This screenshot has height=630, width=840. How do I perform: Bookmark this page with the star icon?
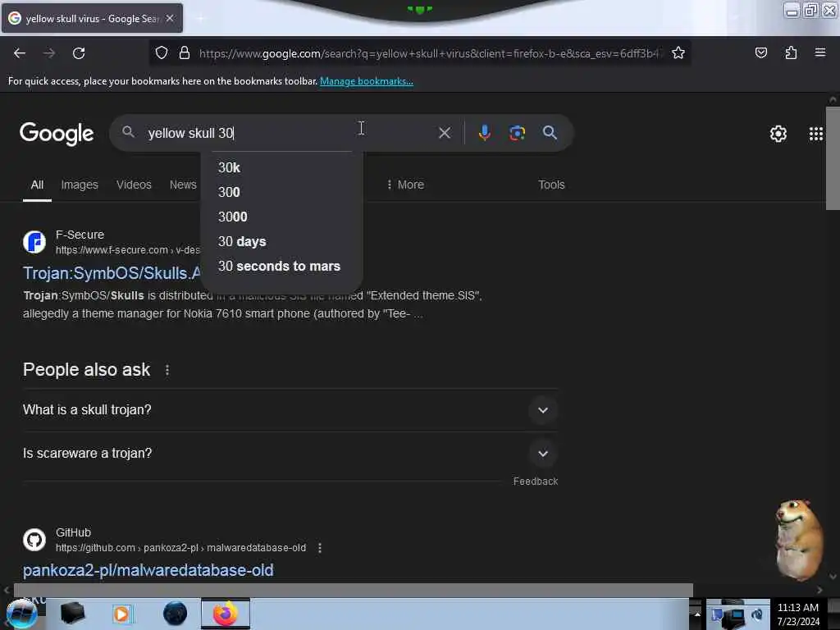click(678, 52)
